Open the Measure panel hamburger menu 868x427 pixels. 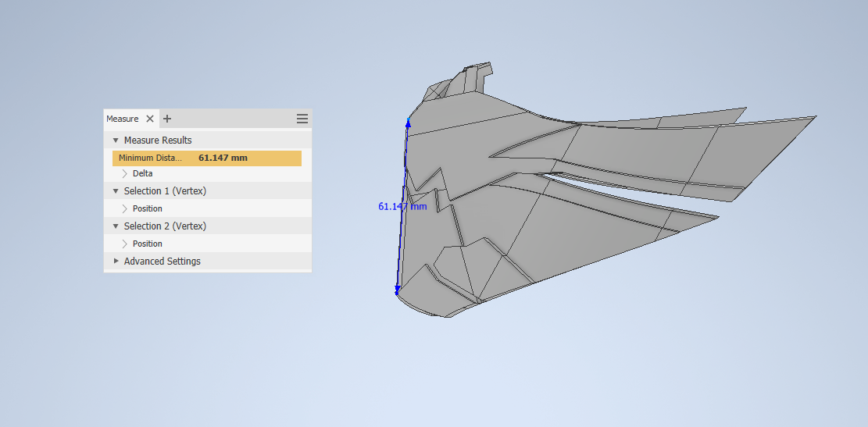click(x=302, y=119)
